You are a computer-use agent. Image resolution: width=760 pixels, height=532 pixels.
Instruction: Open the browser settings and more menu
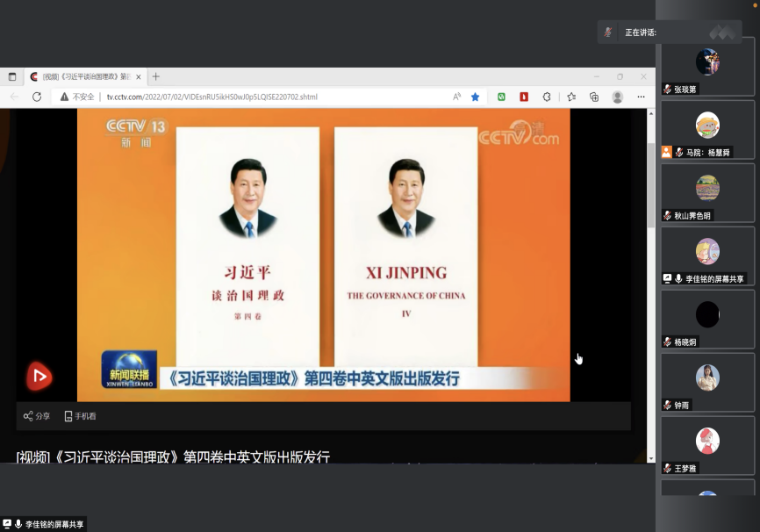click(642, 97)
